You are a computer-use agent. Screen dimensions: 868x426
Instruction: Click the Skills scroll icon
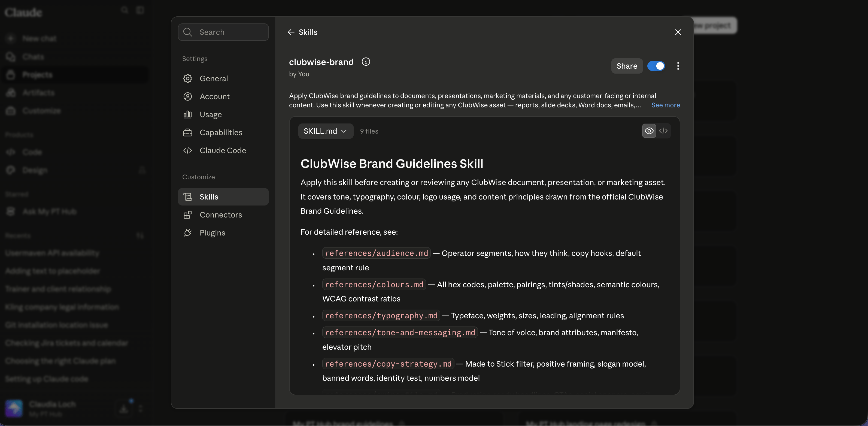(188, 197)
